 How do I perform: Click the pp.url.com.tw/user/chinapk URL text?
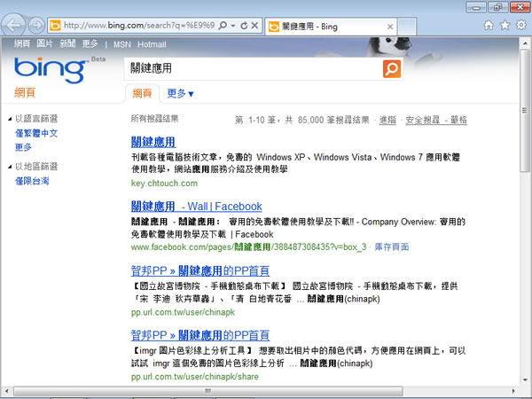click(x=183, y=312)
